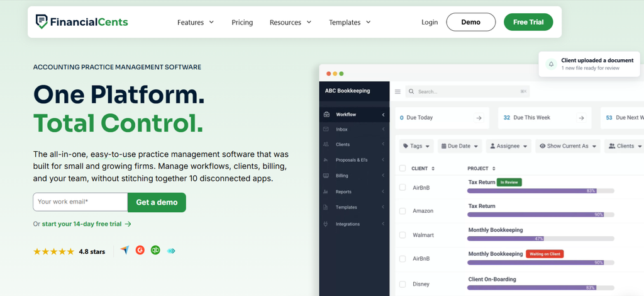The image size is (644, 296).
Task: Click the Waiting on Client status badge
Action: pyautogui.click(x=545, y=254)
